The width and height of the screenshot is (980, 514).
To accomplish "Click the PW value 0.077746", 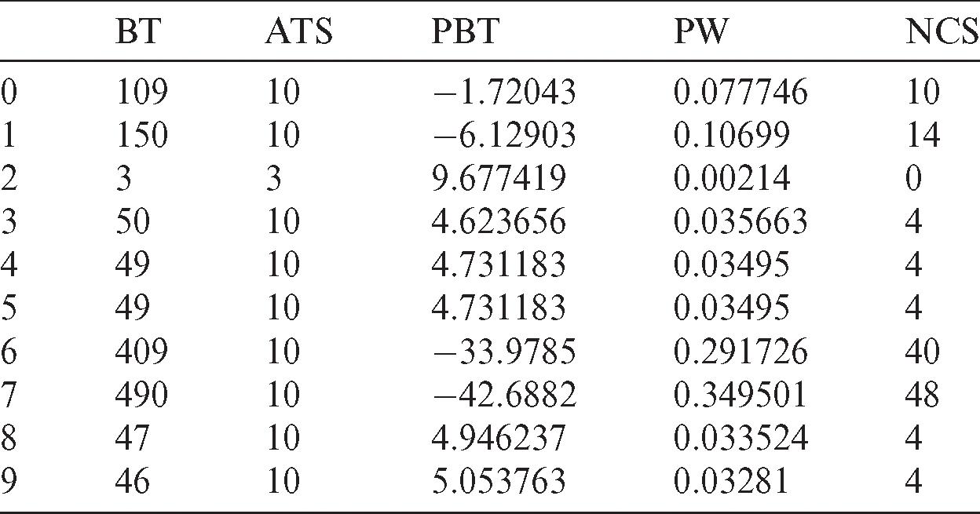I will point(740,93).
